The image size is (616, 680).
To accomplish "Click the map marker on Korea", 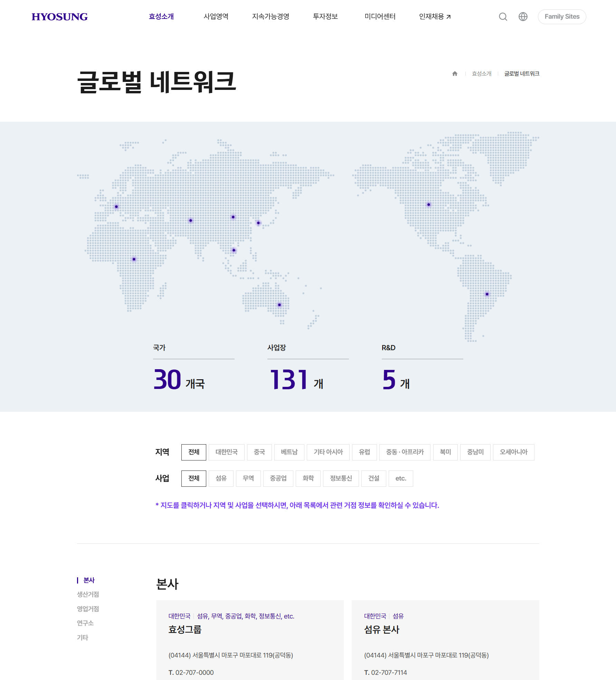I will pos(258,223).
